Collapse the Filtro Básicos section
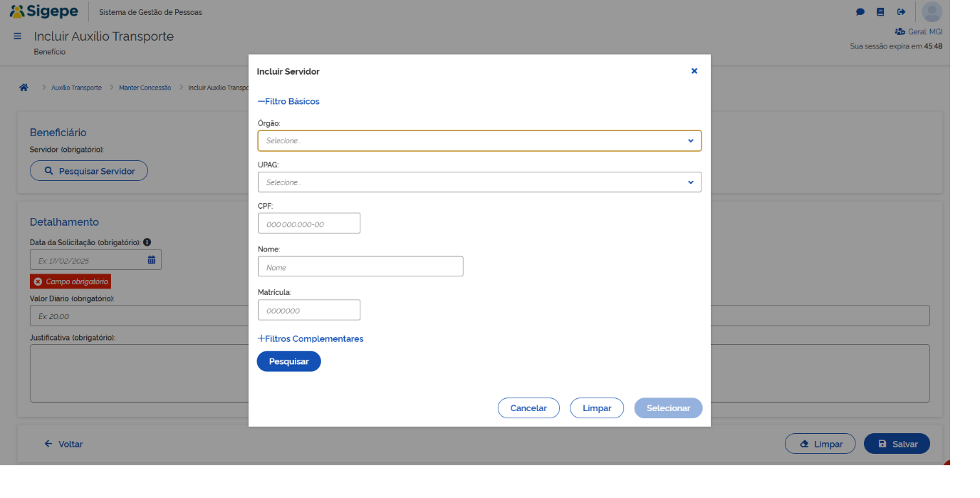This screenshot has height=498, width=980. pyautogui.click(x=288, y=102)
